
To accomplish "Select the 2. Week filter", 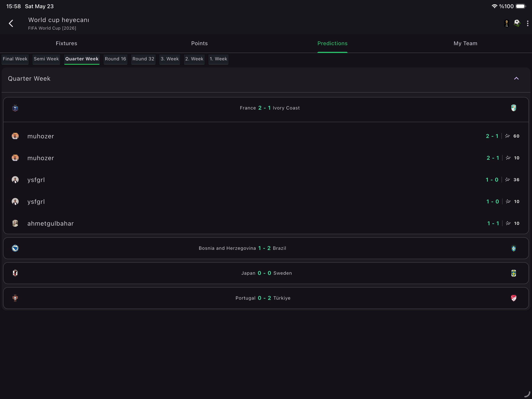I will [194, 59].
